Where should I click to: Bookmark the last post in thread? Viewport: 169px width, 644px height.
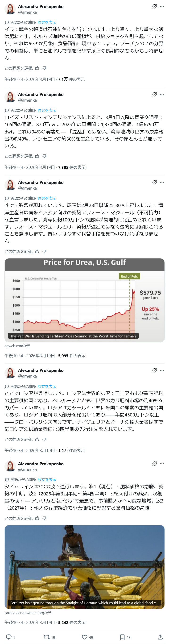pos(122,637)
